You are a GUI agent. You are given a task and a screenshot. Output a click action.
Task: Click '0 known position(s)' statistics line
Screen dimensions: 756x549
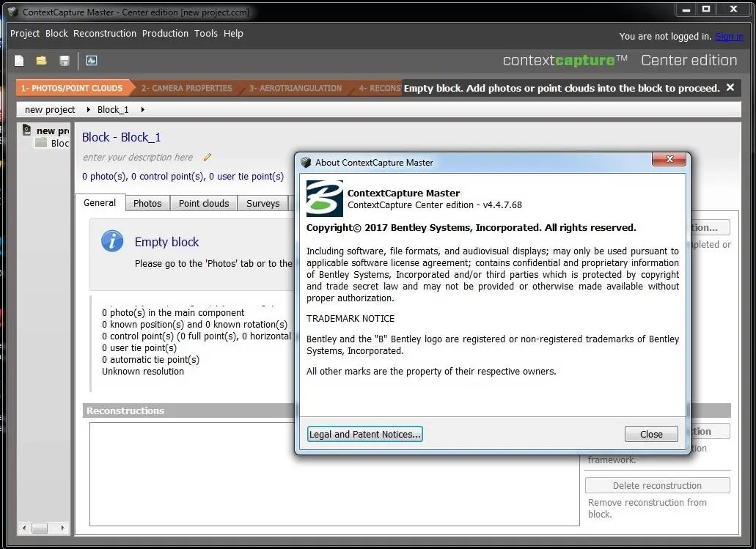194,325
